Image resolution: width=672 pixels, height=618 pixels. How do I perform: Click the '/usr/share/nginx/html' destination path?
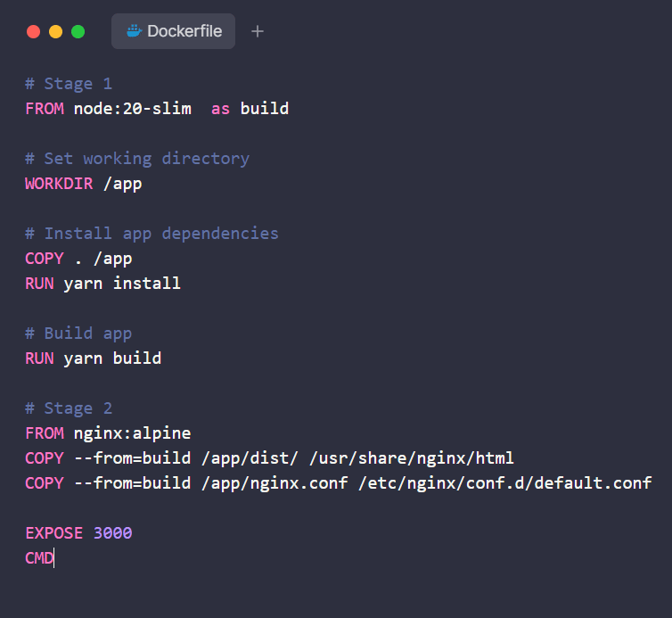pos(411,458)
